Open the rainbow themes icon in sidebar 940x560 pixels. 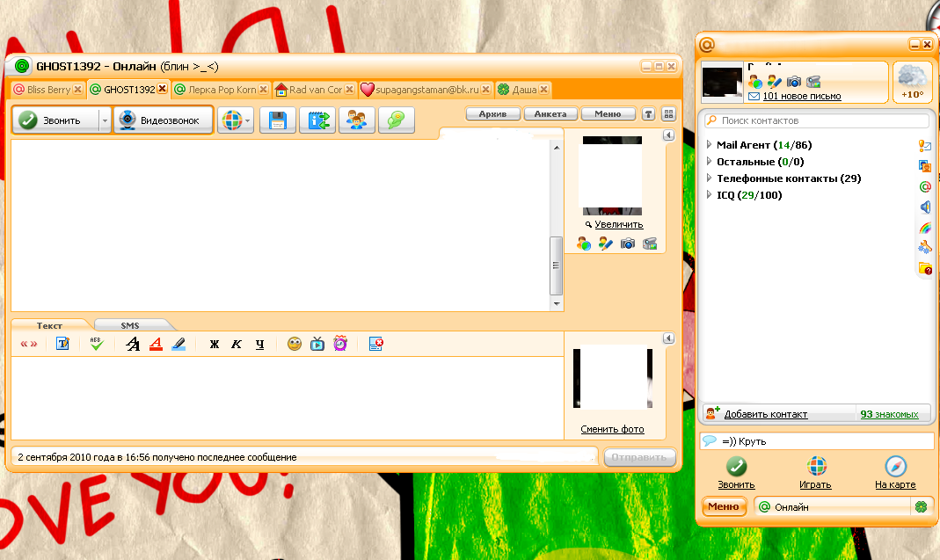point(925,228)
